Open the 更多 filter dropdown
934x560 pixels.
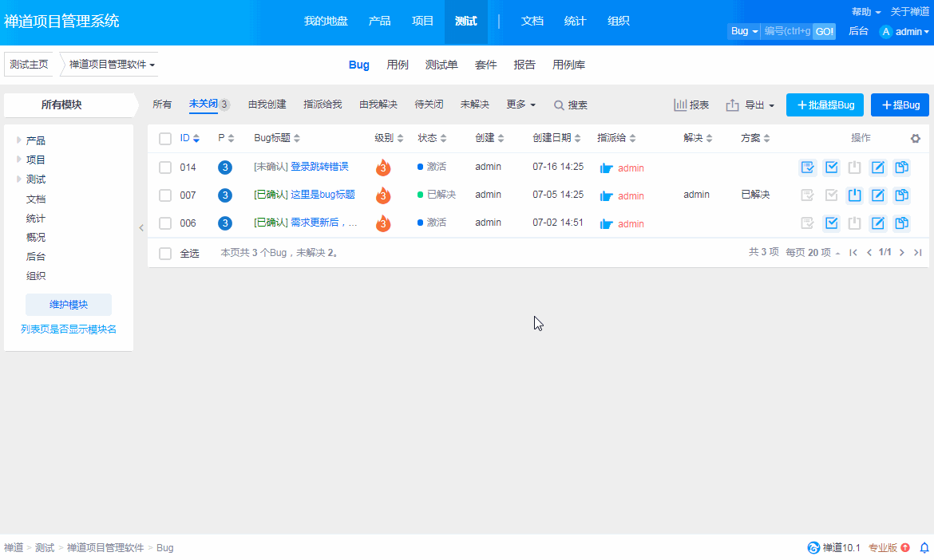click(520, 105)
